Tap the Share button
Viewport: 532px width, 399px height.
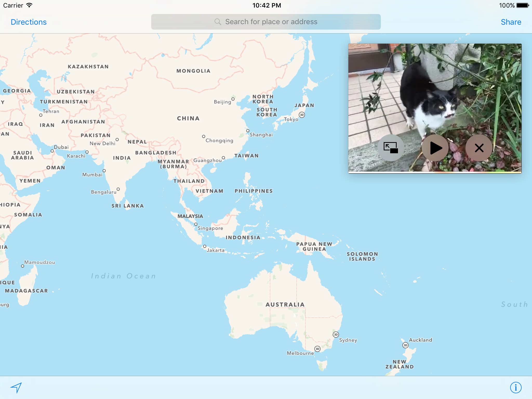click(511, 22)
